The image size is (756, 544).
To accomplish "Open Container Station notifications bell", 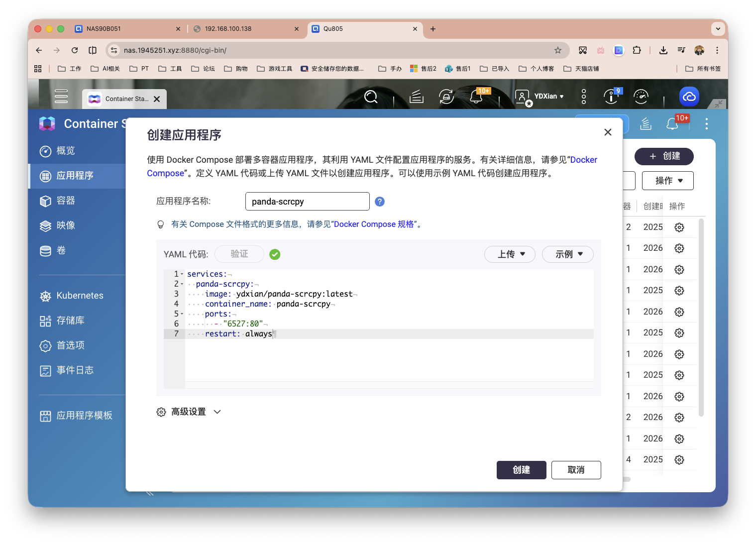I will point(672,123).
